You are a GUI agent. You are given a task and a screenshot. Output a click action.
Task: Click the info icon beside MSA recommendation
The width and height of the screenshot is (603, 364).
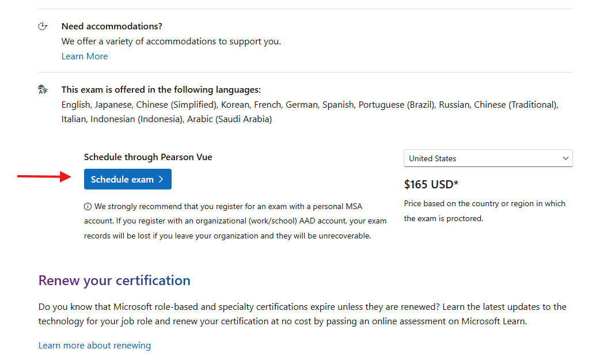click(x=88, y=207)
